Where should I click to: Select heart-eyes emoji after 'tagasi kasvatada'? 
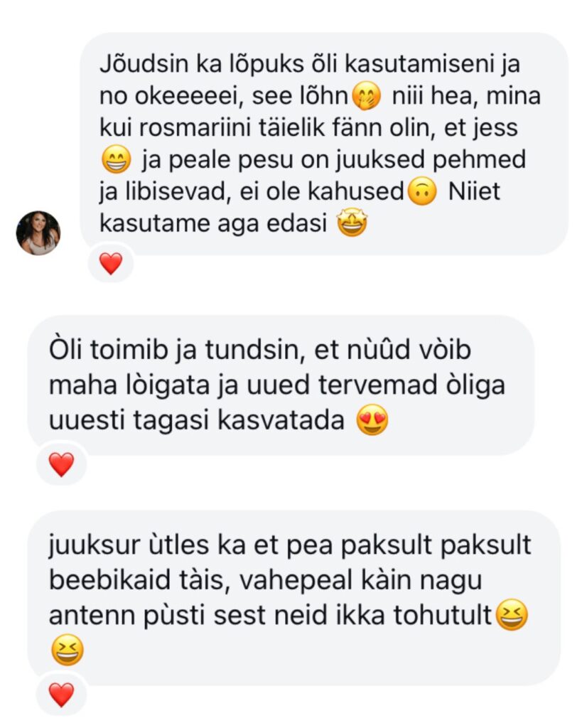click(x=372, y=420)
